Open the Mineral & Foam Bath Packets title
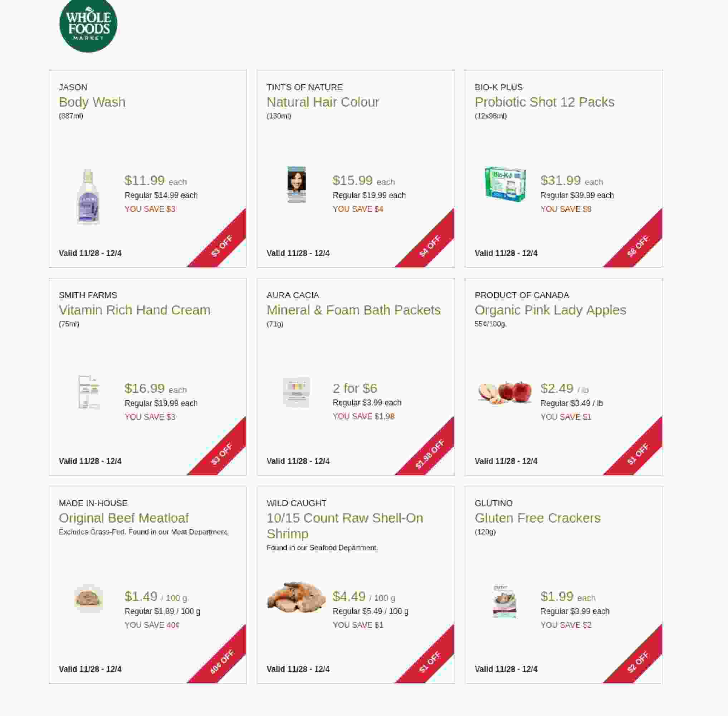The image size is (728, 716). (353, 310)
